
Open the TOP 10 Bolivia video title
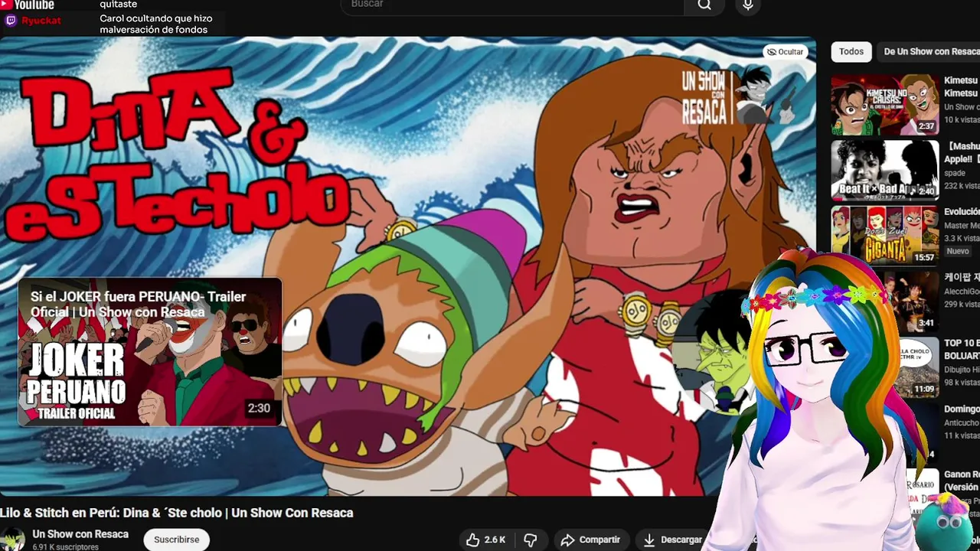coord(962,350)
